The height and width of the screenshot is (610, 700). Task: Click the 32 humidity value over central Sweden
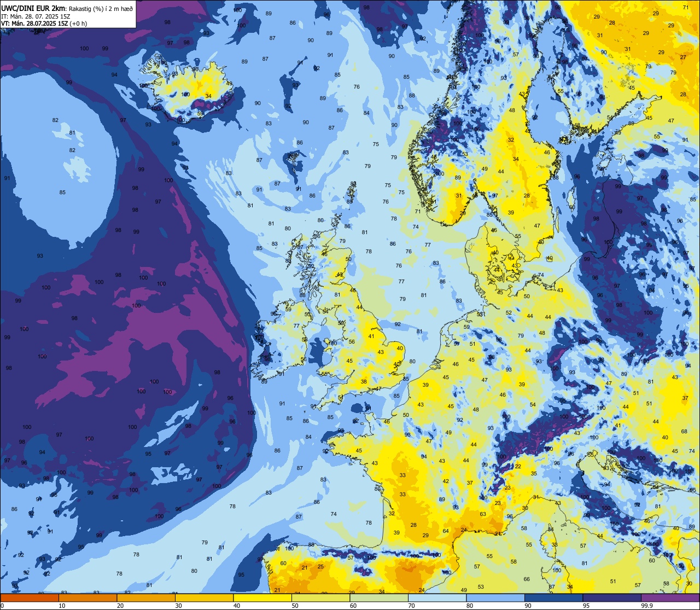point(511,140)
